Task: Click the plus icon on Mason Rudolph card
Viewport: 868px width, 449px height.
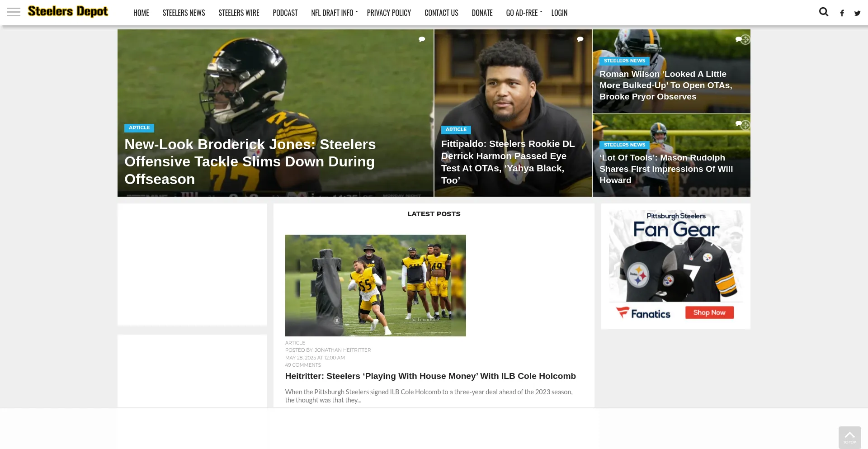Action: pyautogui.click(x=745, y=125)
